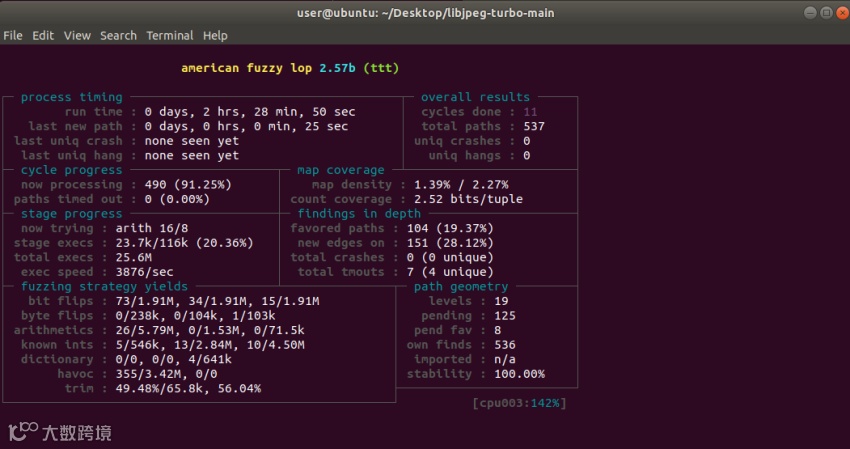Viewport: 850px width, 449px height.
Task: Click the 'overall results' section header
Action: tap(475, 97)
